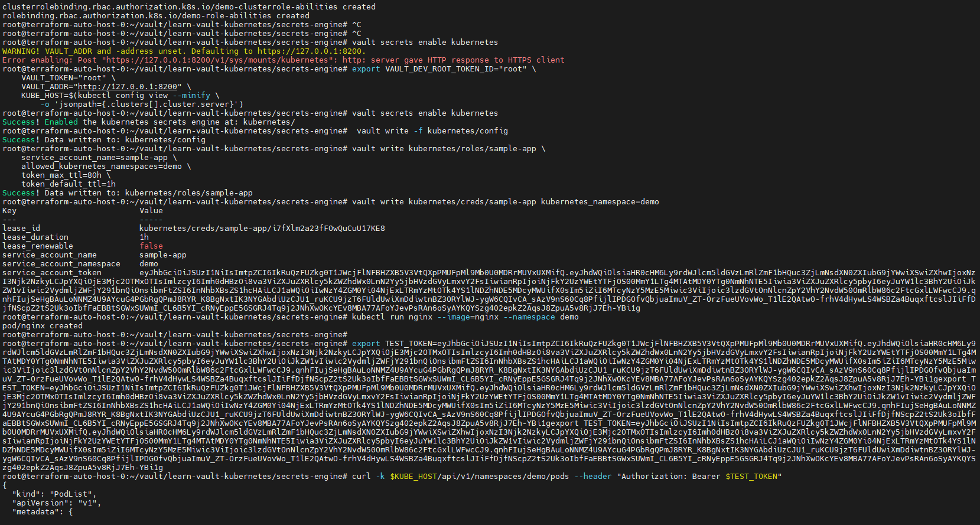Click the 'token_max_ttl=80h' parameter
Screen dimensions: 980x525
coord(61,175)
